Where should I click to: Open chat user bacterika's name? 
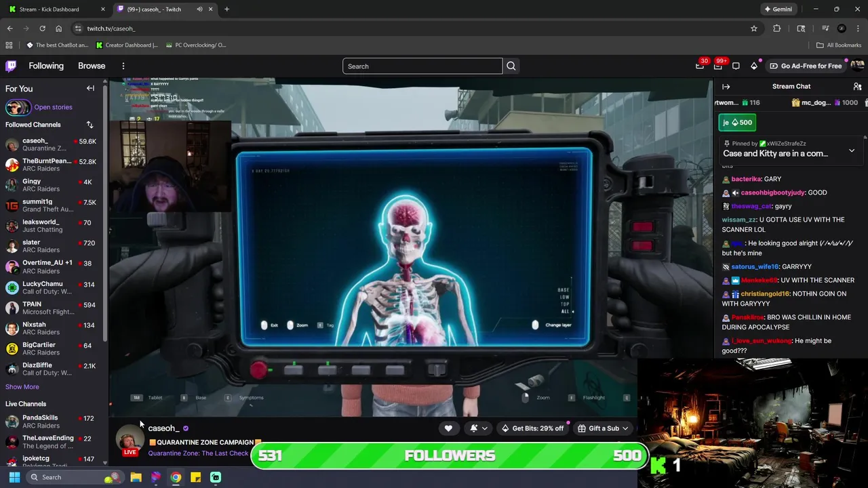746,179
